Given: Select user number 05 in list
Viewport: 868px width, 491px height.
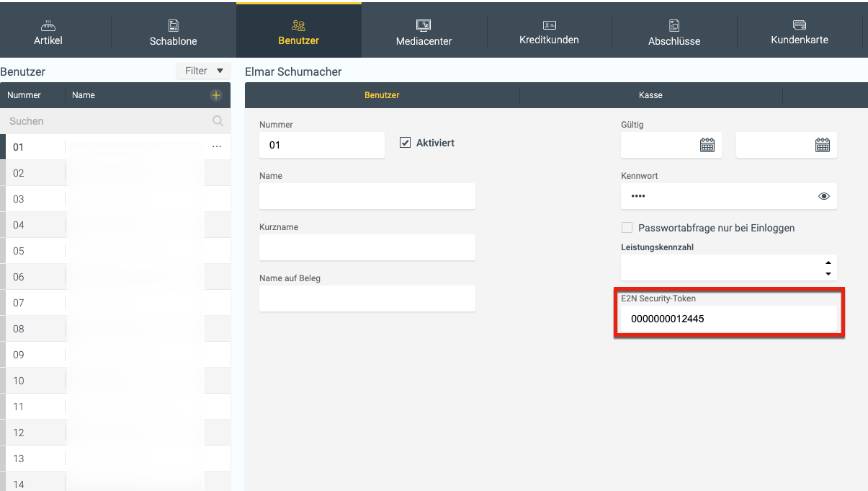Looking at the screenshot, I should pos(19,251).
